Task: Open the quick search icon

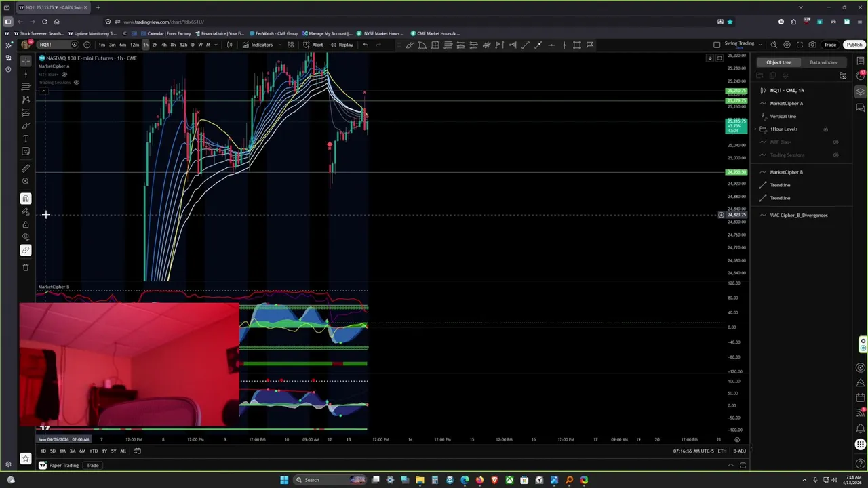Action: click(774, 45)
